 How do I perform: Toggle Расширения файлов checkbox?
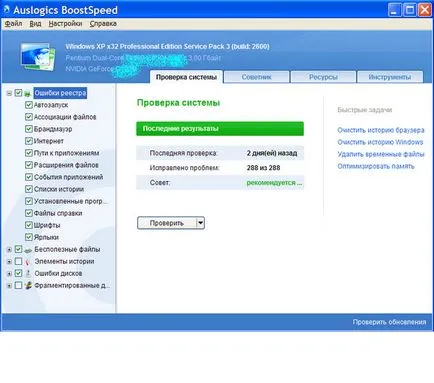pos(29,165)
